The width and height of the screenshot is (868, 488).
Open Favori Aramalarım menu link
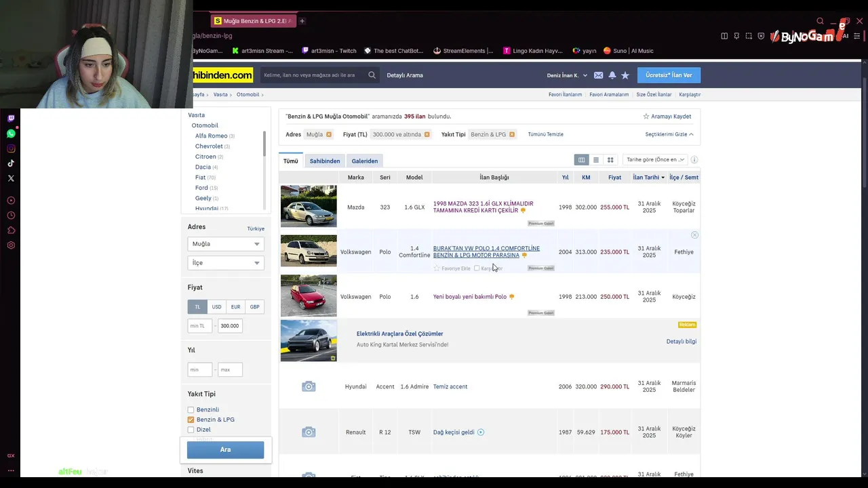click(x=609, y=95)
